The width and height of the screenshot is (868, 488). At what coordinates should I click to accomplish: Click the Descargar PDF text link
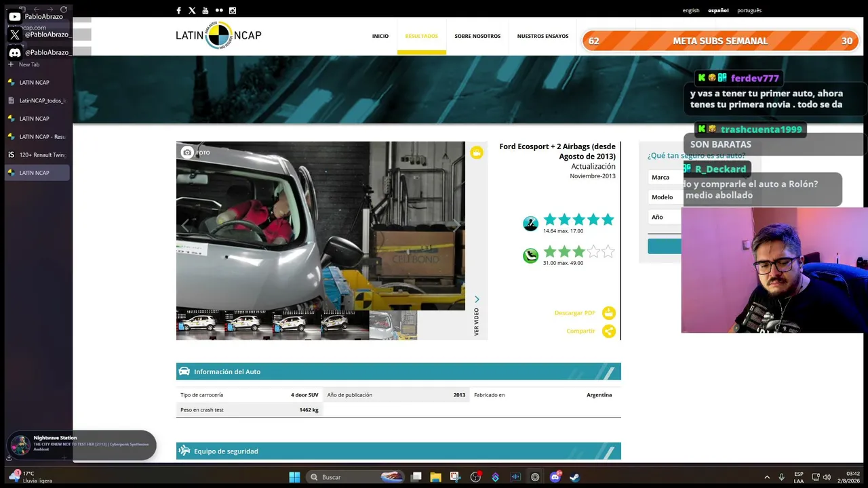(x=574, y=312)
